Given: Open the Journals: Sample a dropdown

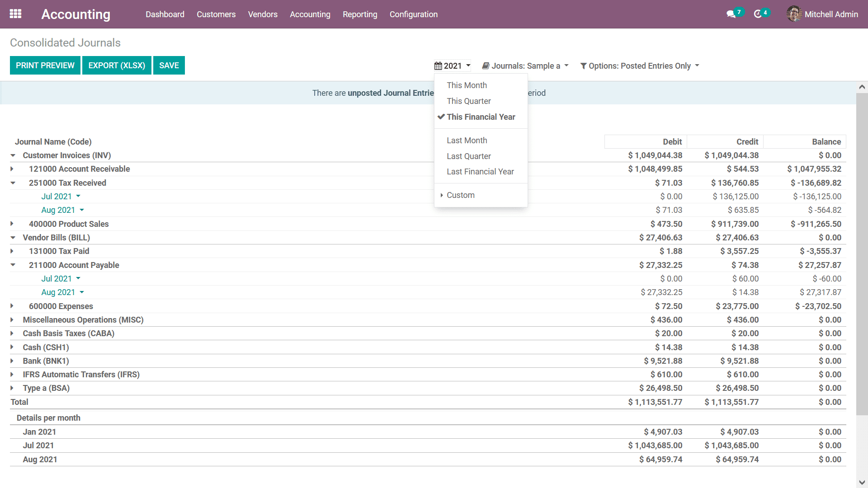Looking at the screenshot, I should 525,66.
